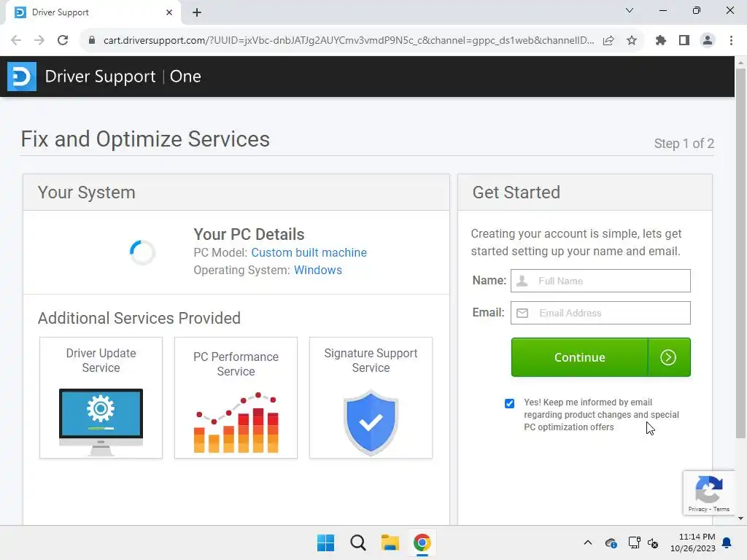Click the 'Additional Services Provided' heading
Viewport: 747px width, 560px height.
tap(139, 318)
